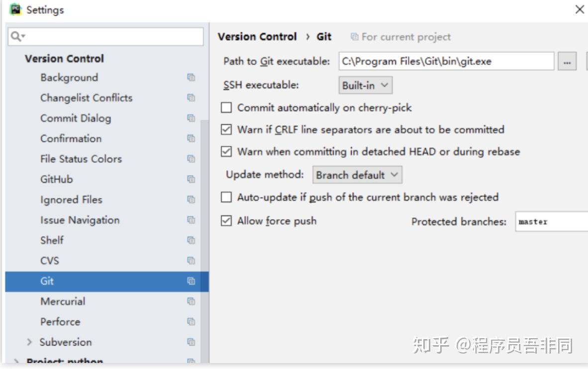Toggle the Allow force push checkbox

click(226, 221)
